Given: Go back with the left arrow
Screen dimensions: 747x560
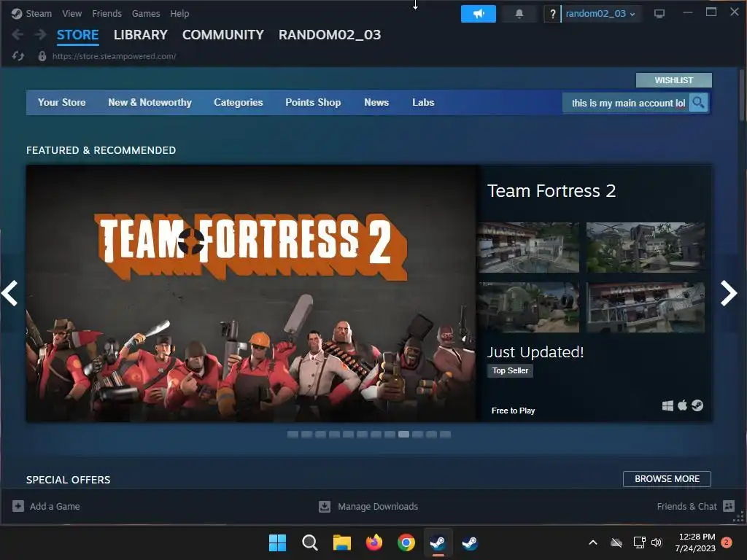Looking at the screenshot, I should (x=18, y=35).
